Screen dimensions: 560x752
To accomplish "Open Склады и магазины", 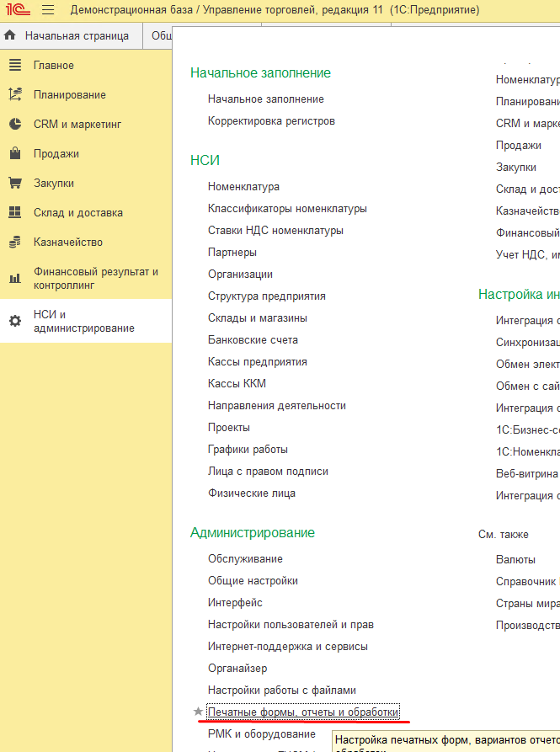I will coord(258,318).
